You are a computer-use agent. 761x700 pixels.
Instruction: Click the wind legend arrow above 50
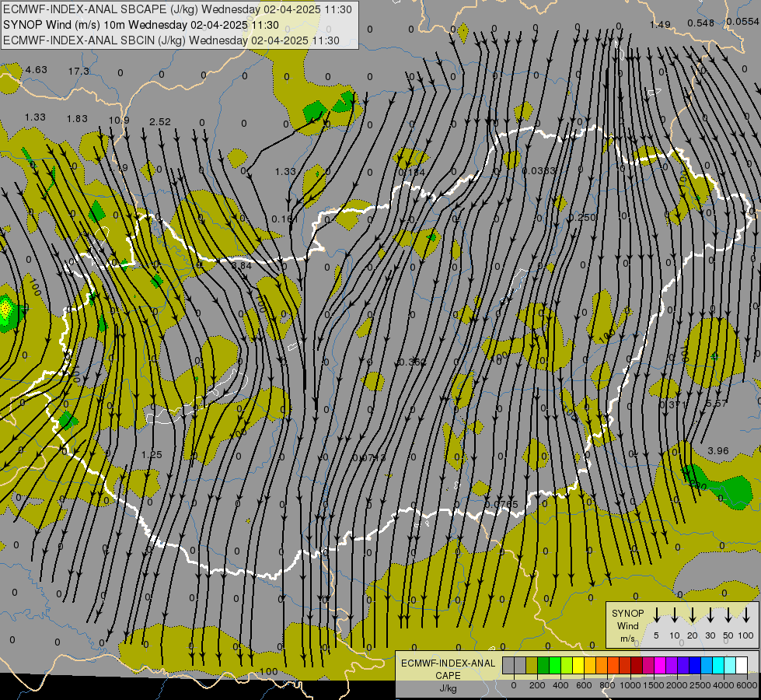click(x=728, y=615)
